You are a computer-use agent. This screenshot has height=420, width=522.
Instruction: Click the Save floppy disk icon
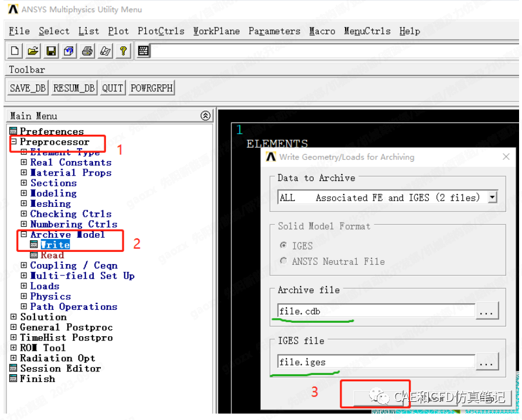[51, 51]
